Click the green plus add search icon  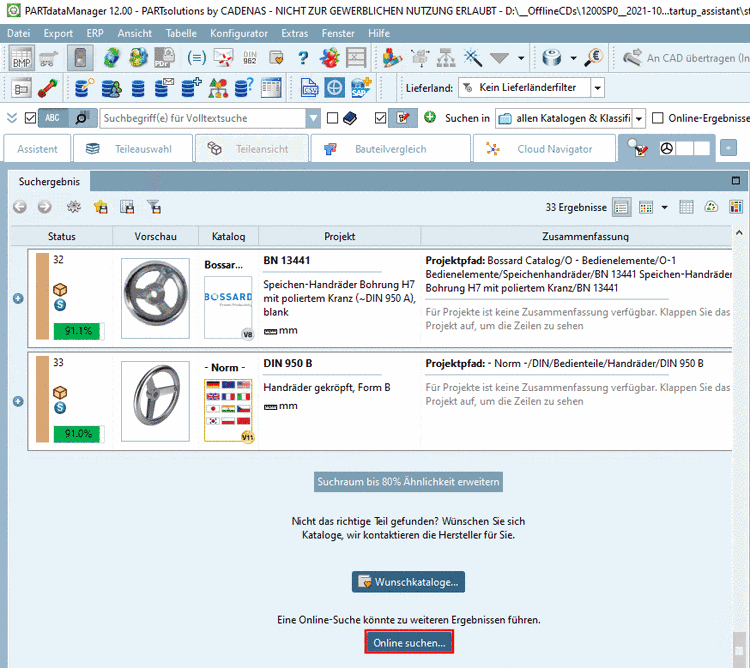[x=430, y=117]
